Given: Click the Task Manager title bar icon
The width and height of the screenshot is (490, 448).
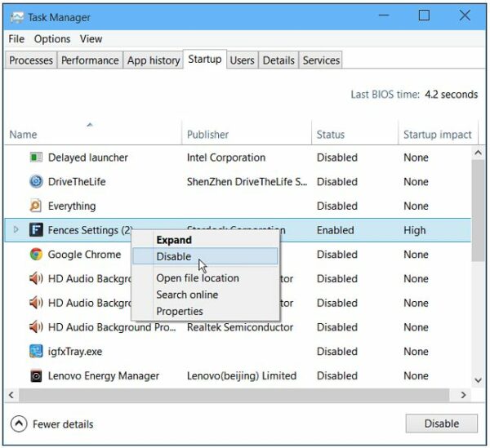Looking at the screenshot, I should [x=16, y=17].
